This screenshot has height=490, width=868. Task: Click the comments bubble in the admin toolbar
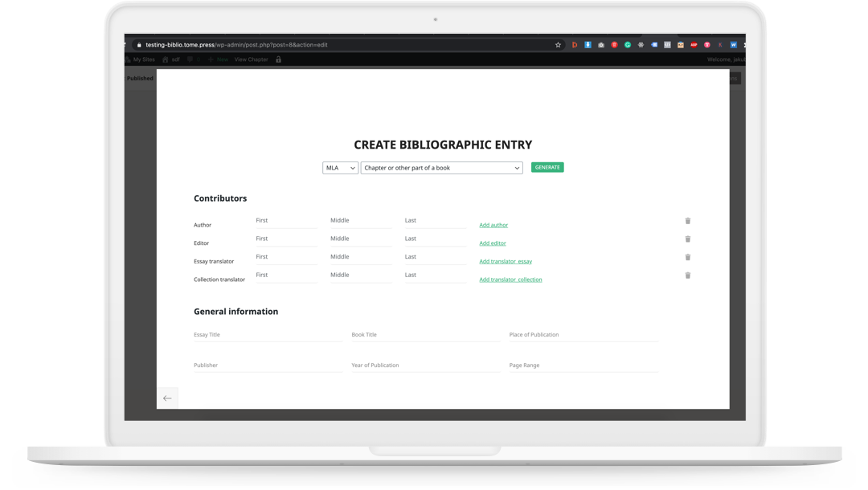[x=190, y=59]
